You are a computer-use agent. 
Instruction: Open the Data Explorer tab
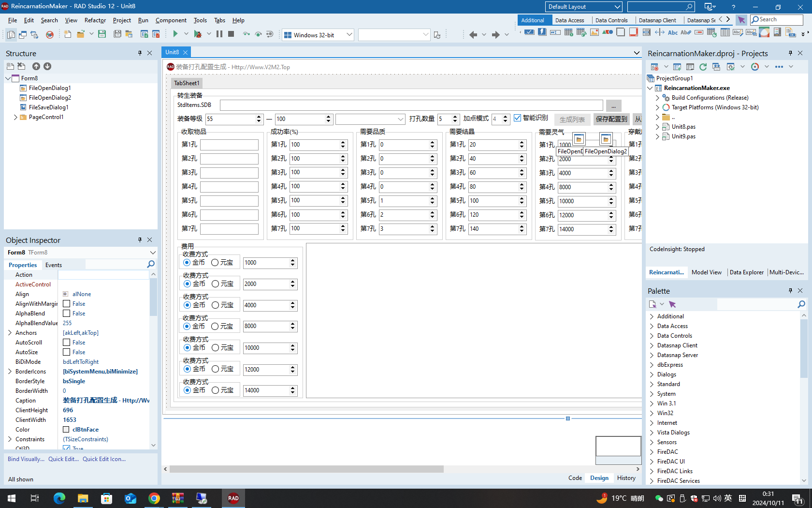(746, 272)
